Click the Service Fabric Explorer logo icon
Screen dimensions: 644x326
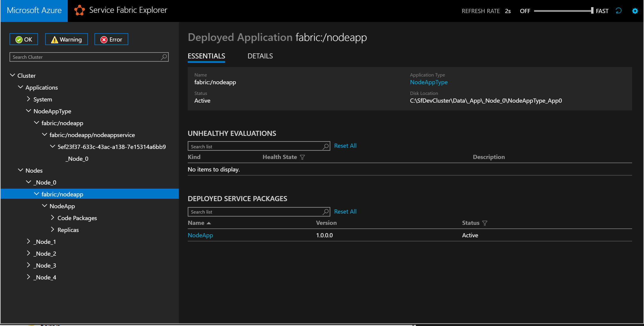coord(79,11)
